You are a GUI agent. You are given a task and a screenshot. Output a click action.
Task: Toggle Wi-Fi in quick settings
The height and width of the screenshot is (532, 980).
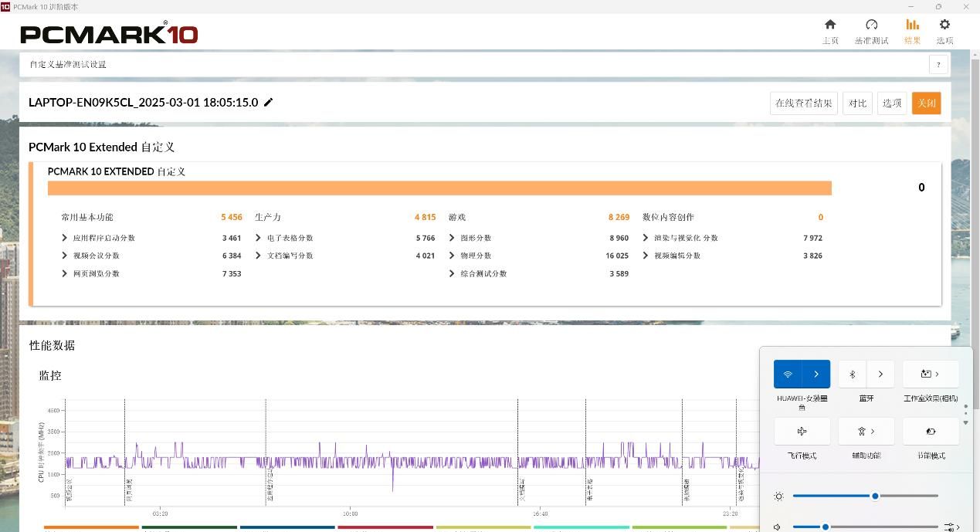click(788, 374)
